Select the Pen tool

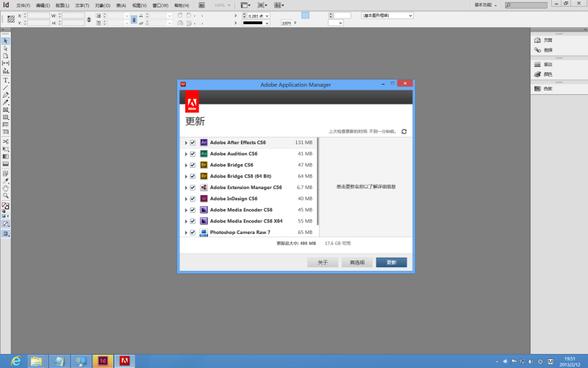tap(6, 95)
